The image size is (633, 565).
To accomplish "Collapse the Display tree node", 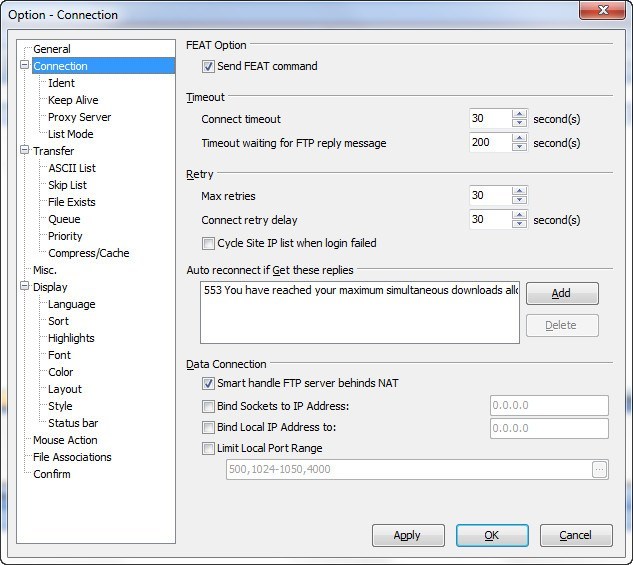I will [x=24, y=287].
